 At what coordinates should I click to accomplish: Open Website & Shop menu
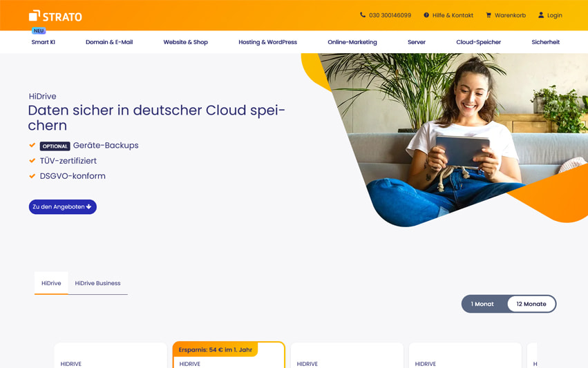[x=186, y=42]
